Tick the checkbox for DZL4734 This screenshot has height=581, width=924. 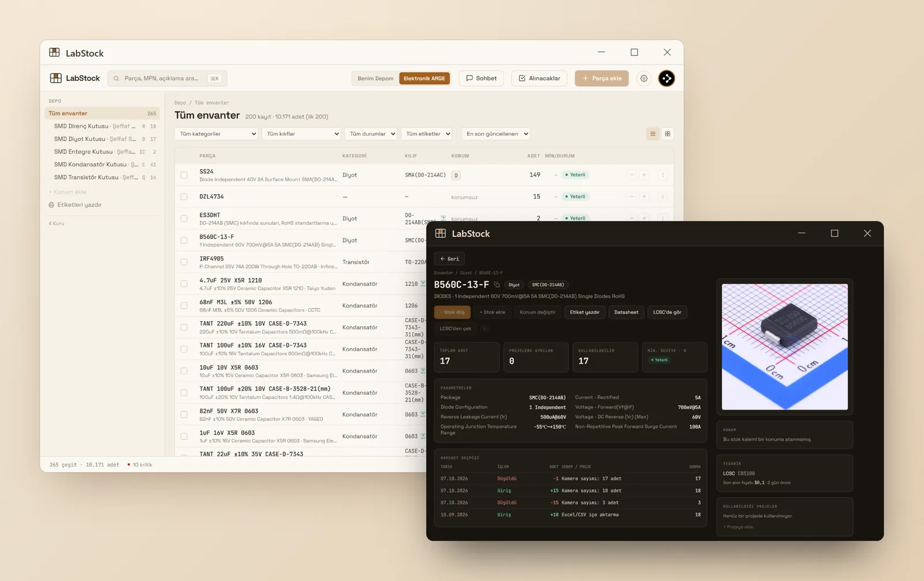point(184,197)
